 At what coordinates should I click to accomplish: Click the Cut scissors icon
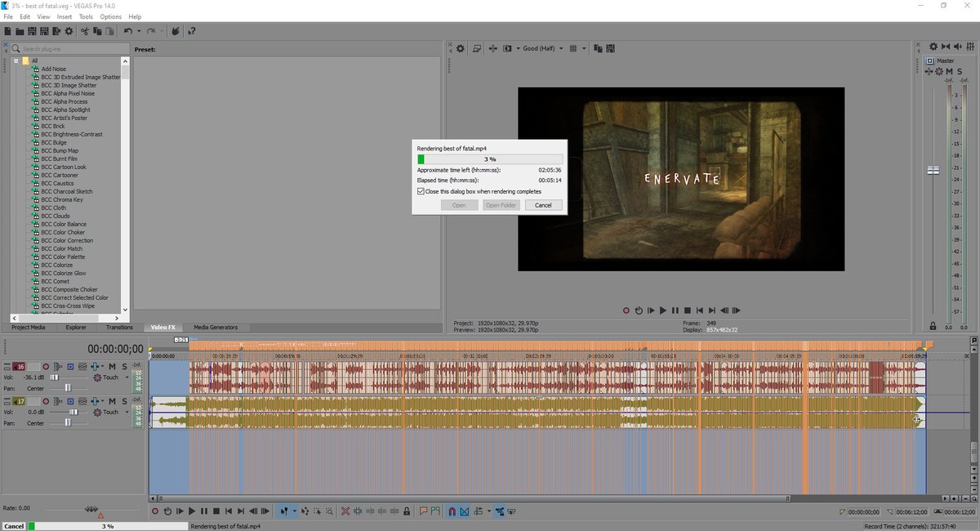tap(85, 31)
